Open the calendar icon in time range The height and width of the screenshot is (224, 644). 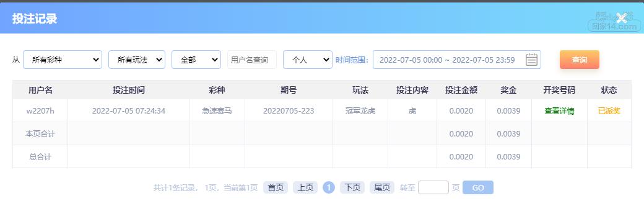531,60
